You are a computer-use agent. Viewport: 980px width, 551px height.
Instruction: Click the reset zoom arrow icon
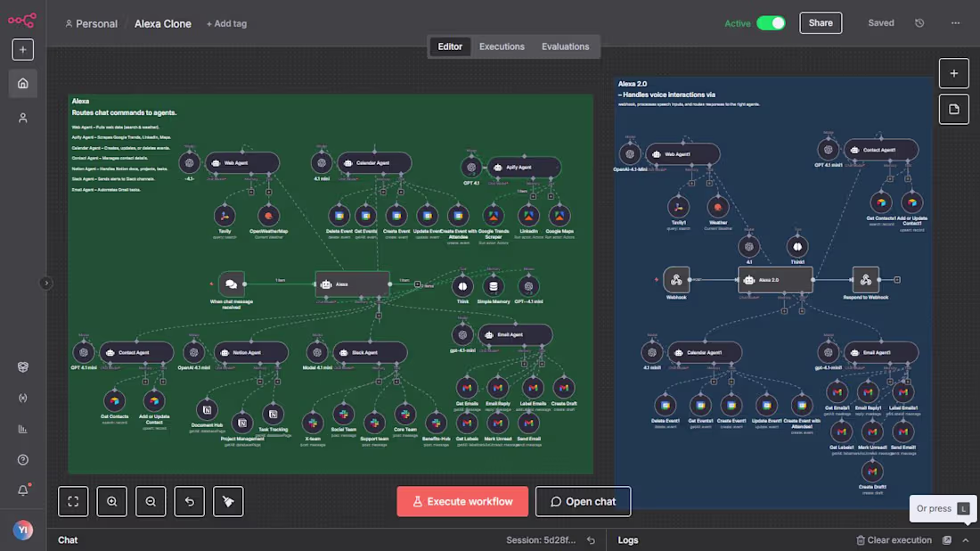(x=190, y=502)
